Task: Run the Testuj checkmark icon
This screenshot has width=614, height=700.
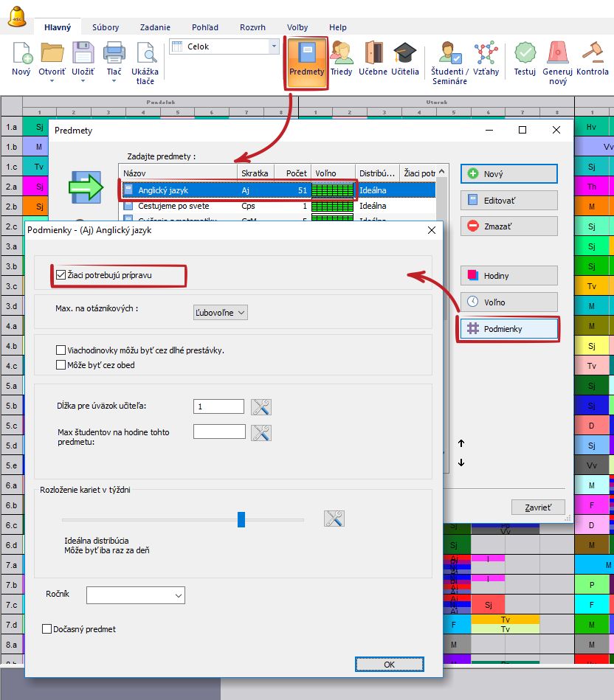Action: coord(525,58)
